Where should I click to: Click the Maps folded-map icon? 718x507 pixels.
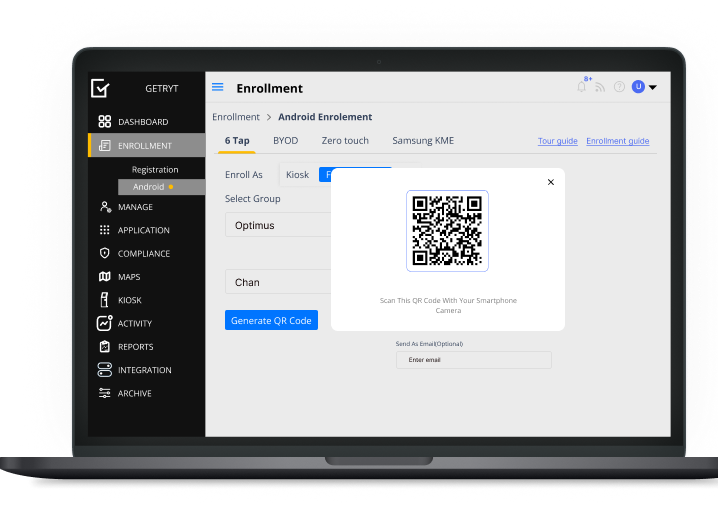click(104, 277)
